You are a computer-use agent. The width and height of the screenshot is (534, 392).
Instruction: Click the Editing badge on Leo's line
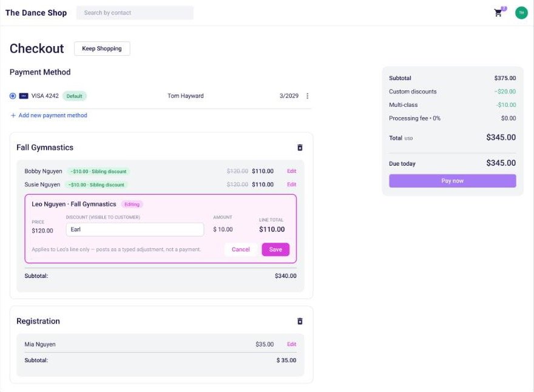132,204
